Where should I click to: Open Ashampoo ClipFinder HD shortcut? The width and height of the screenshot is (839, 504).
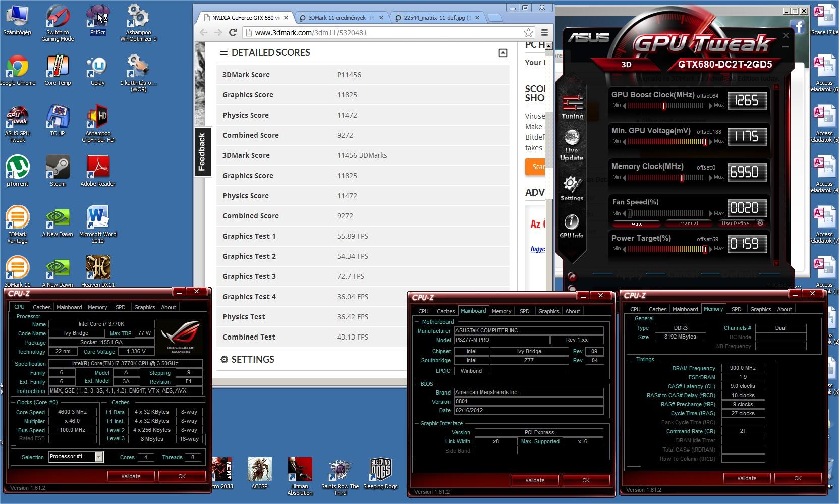(x=98, y=124)
